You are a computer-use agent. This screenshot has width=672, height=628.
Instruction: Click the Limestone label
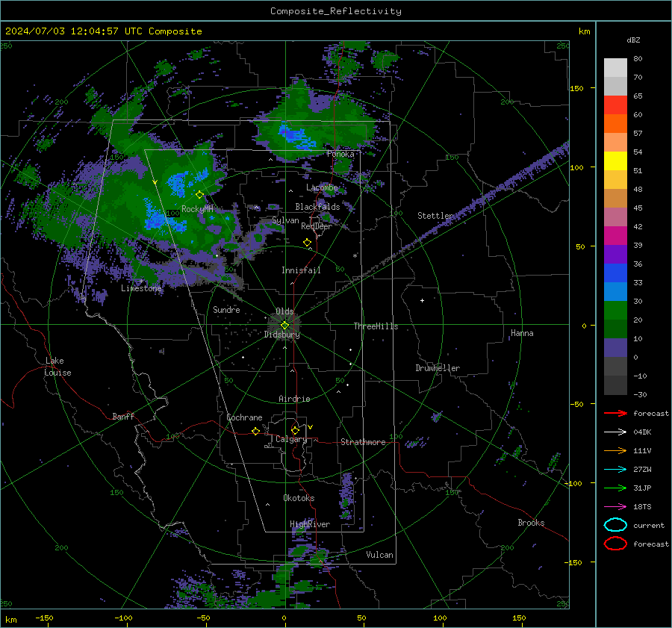coord(141,288)
